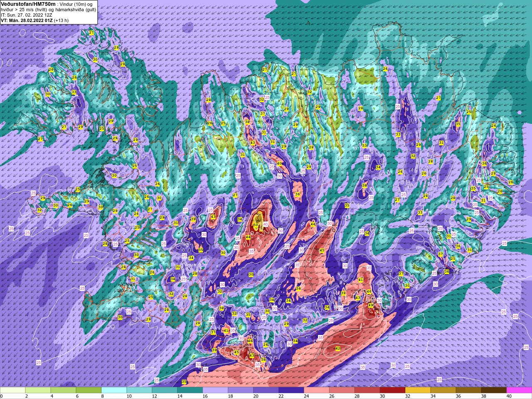
Task: Pick the 12–14 m/s teal legend swatch
Action: [x=165, y=390]
